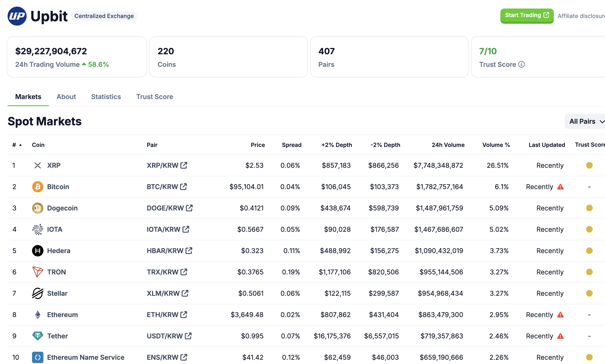This screenshot has height=364, width=605.
Task: Sort by 24h Volume column header
Action: [x=448, y=145]
